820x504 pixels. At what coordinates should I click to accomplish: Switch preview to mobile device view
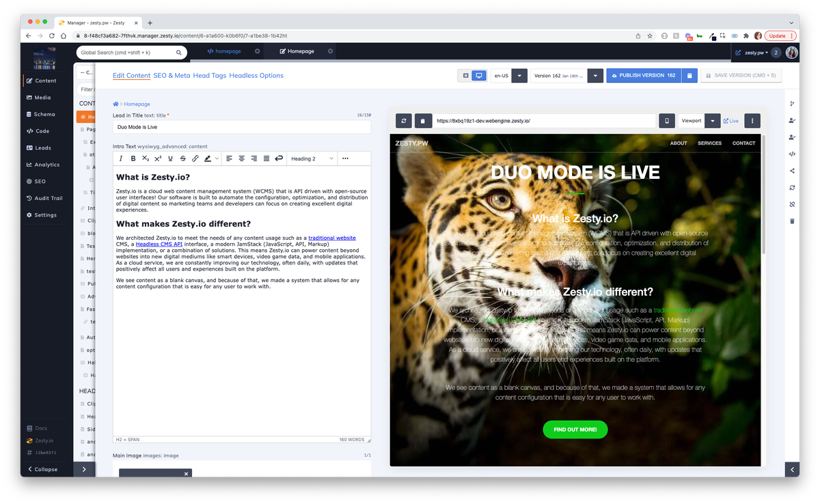point(666,120)
